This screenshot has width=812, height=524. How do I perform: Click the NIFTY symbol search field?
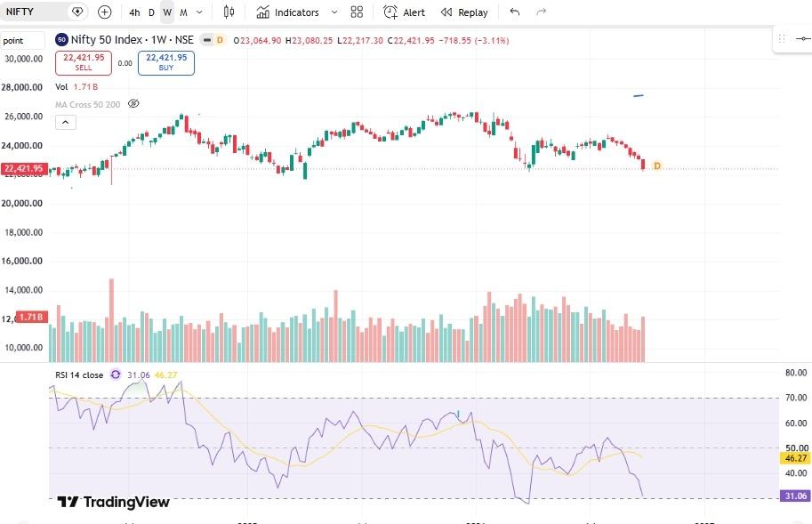(36, 12)
